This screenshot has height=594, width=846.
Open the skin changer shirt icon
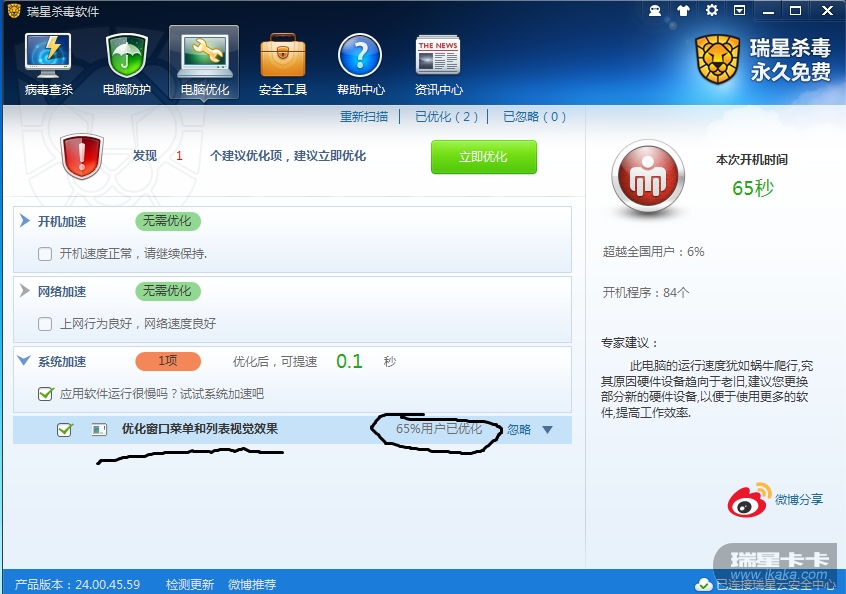[x=684, y=10]
